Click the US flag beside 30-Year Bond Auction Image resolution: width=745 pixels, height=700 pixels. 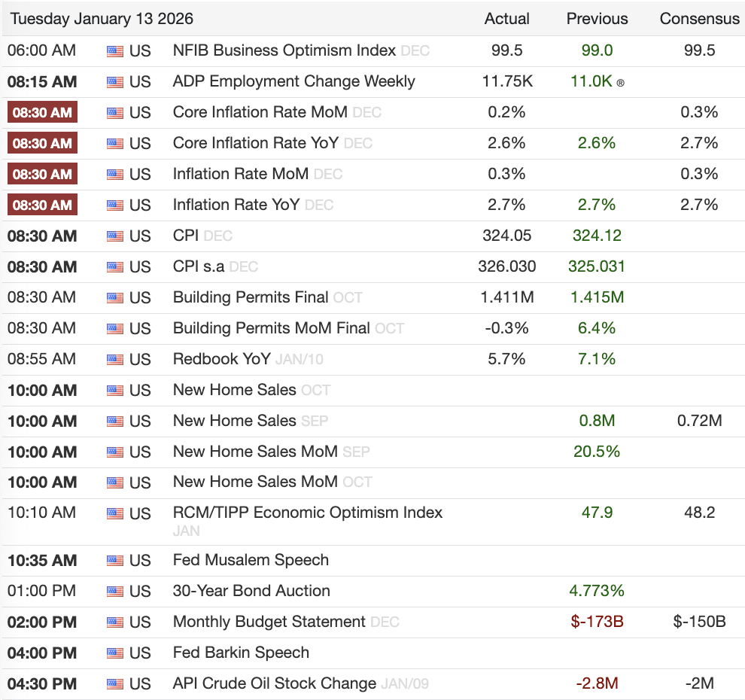114,591
